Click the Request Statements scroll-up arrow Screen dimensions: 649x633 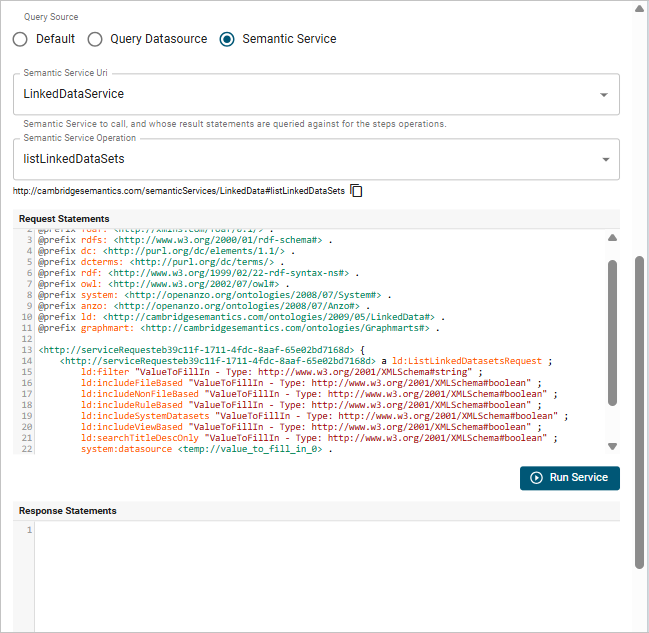pyautogui.click(x=613, y=239)
